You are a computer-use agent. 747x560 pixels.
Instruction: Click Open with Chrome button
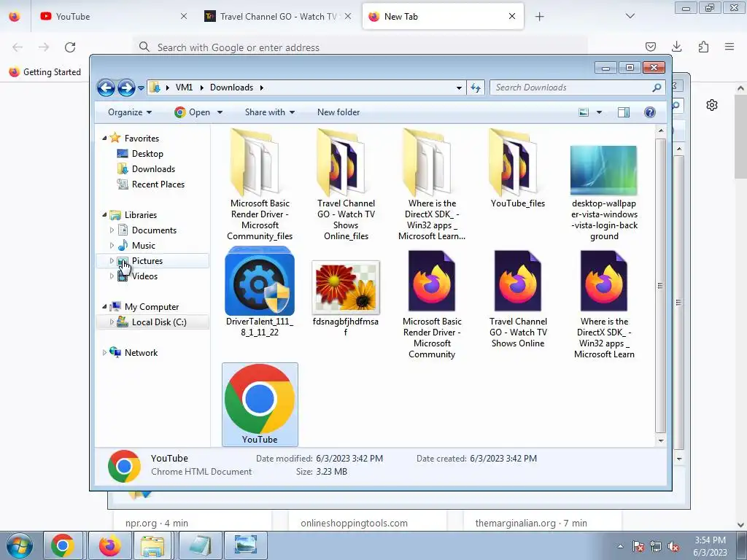[193, 112]
